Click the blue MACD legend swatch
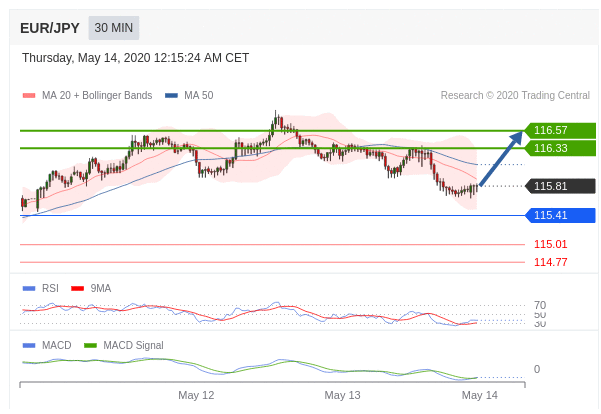Viewport: 601px width, 414px height. click(x=29, y=346)
